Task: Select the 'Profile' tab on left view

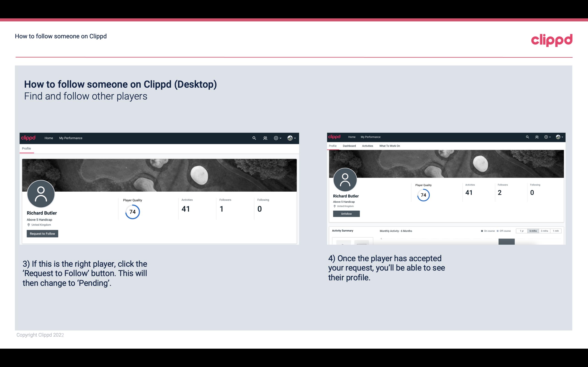Action: [26, 148]
